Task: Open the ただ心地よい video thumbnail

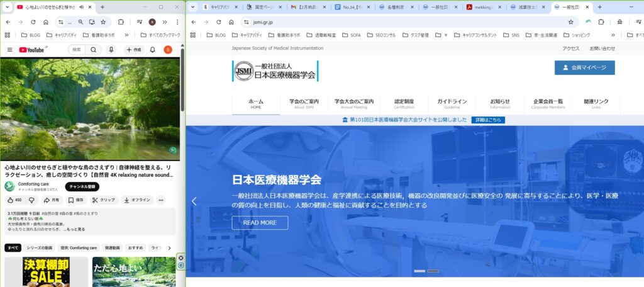Action: click(x=134, y=272)
